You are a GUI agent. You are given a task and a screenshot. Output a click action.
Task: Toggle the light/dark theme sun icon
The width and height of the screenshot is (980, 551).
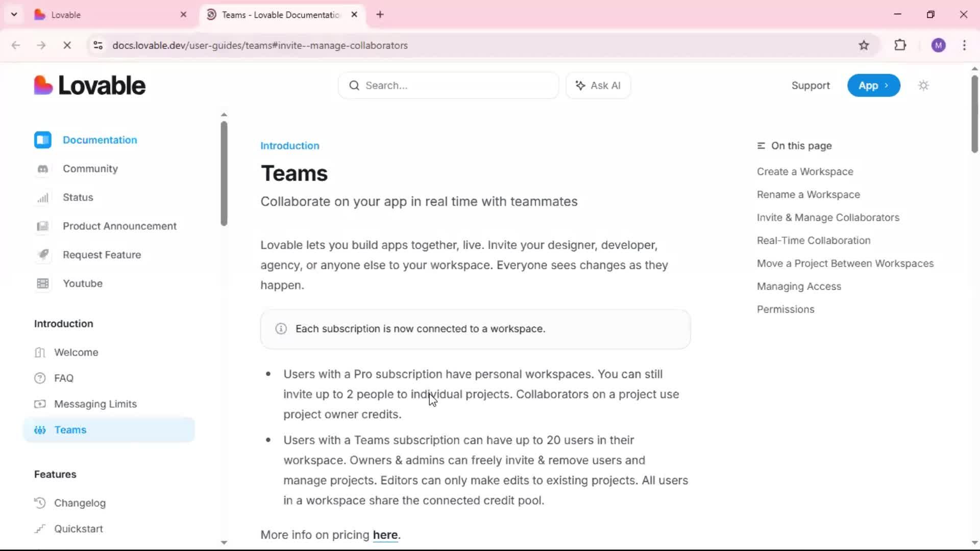pos(923,86)
